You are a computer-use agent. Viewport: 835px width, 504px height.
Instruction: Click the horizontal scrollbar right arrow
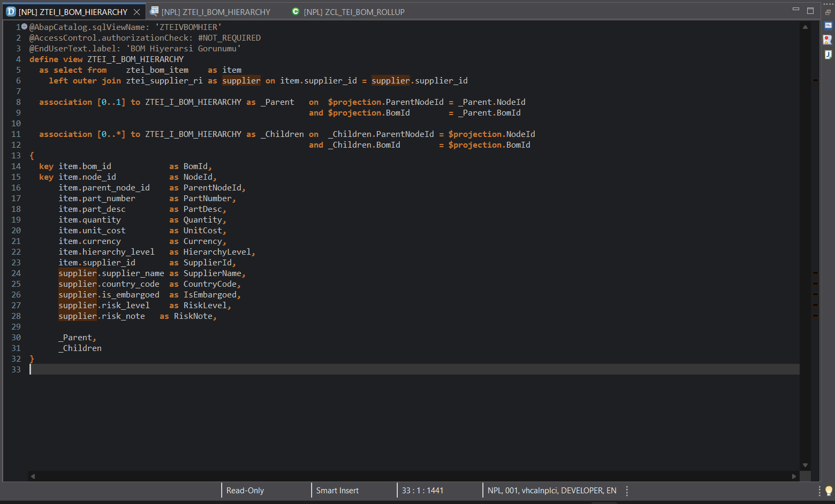tap(794, 476)
